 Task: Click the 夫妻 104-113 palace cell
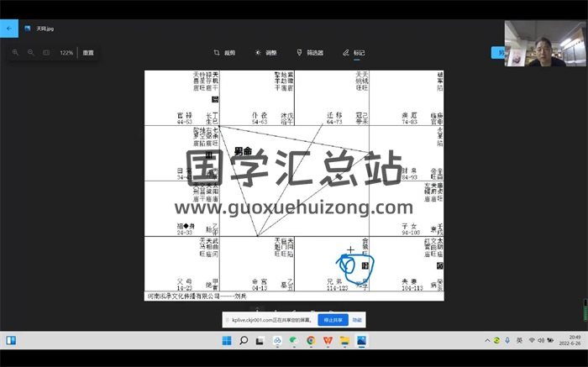click(x=407, y=264)
